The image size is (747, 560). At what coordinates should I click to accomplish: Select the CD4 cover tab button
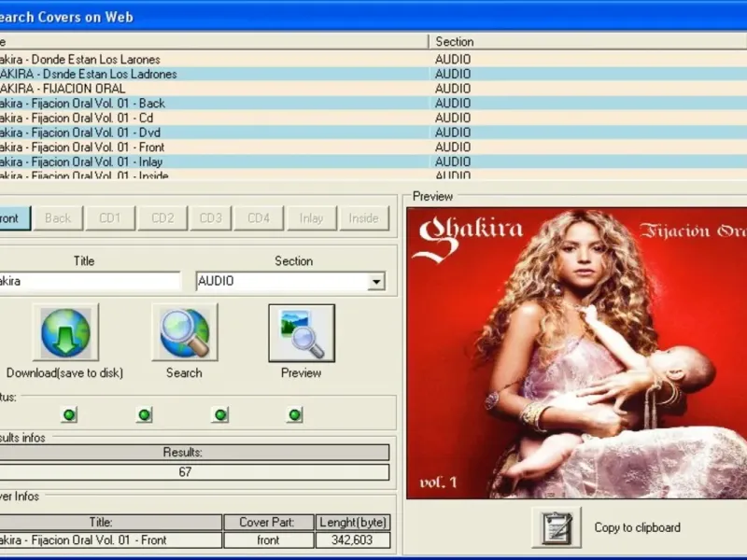click(259, 218)
